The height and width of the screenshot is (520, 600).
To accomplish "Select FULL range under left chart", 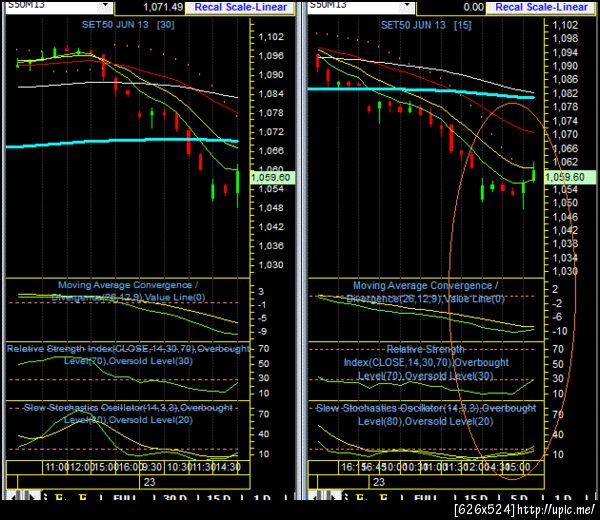I will pos(125,497).
